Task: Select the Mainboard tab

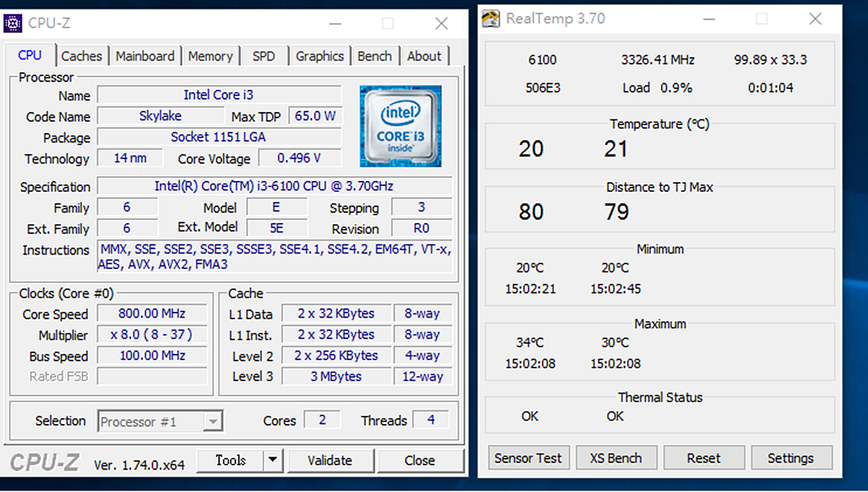Action: point(145,56)
